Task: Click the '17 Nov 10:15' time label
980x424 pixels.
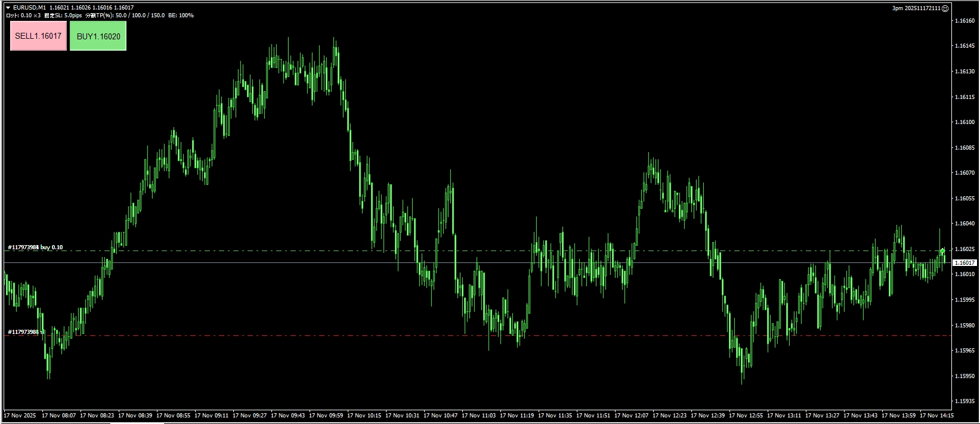Action: [364, 415]
